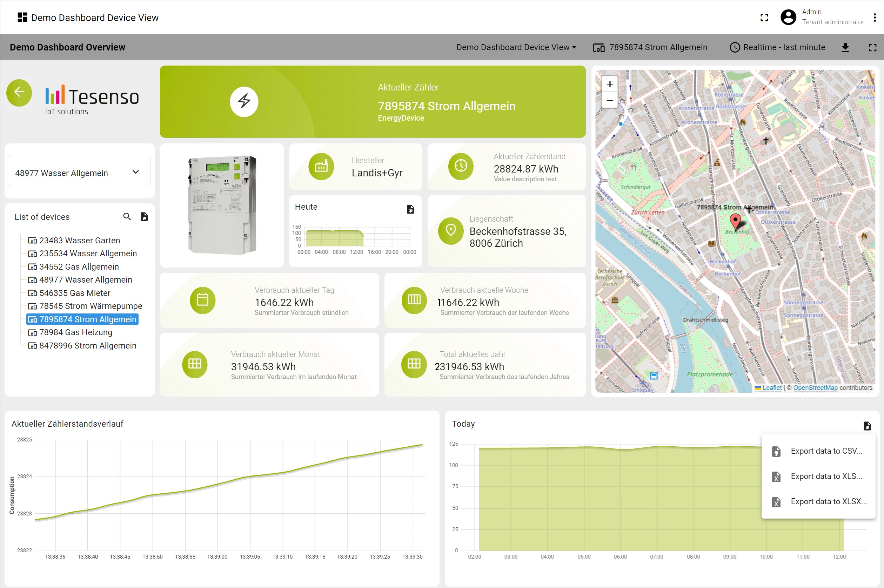Open Demo Dashboard Device View dropdown
The width and height of the screenshot is (884, 588).
(516, 47)
